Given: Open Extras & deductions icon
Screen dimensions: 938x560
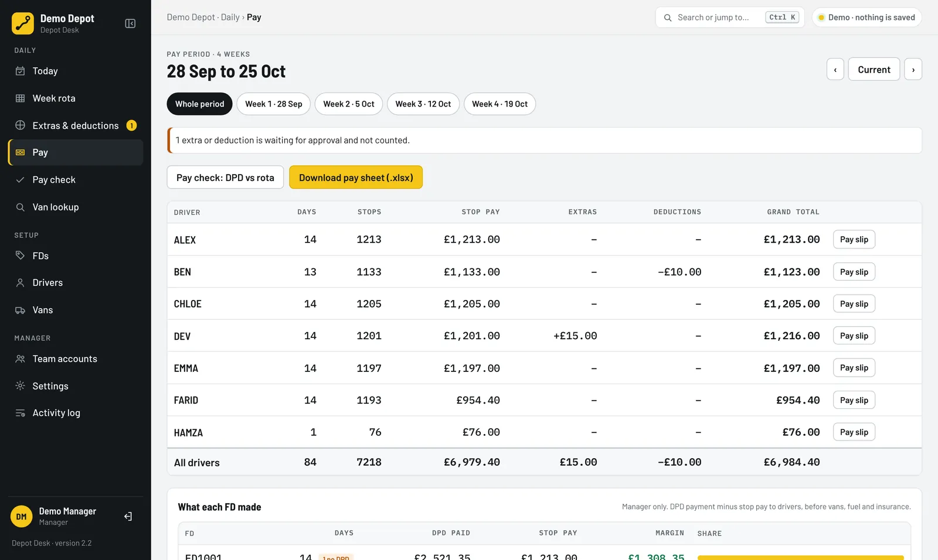Looking at the screenshot, I should pos(20,125).
